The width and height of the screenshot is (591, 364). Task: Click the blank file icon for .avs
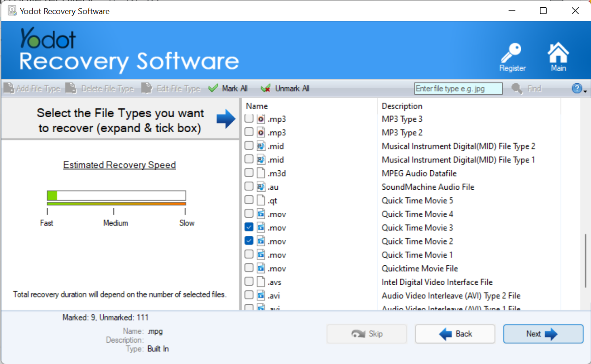click(x=260, y=282)
